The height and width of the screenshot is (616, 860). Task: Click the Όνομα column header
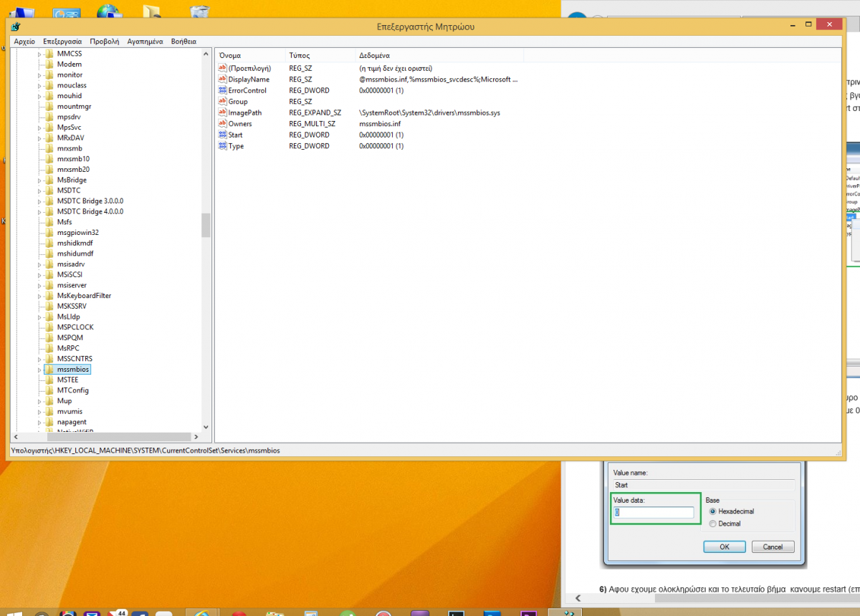(250, 55)
